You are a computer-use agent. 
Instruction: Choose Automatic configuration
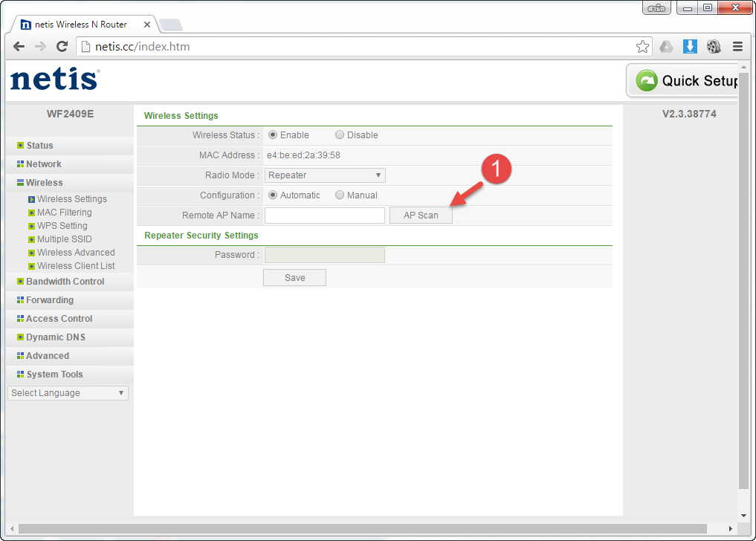tap(273, 195)
